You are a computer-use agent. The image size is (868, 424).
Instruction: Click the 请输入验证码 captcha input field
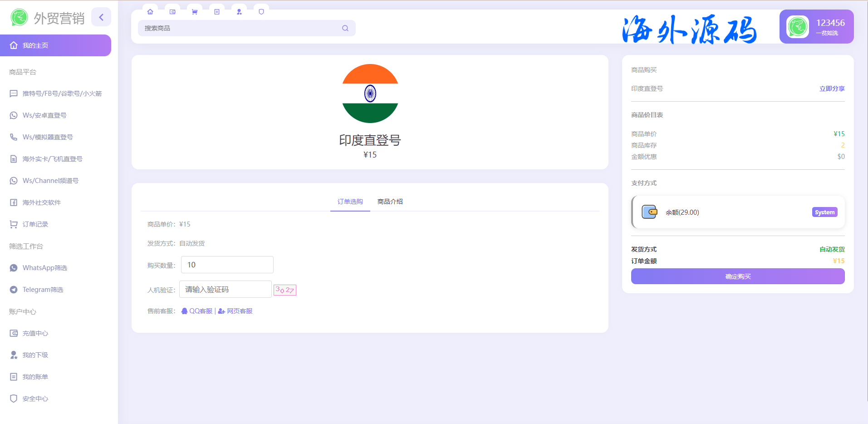pos(225,289)
